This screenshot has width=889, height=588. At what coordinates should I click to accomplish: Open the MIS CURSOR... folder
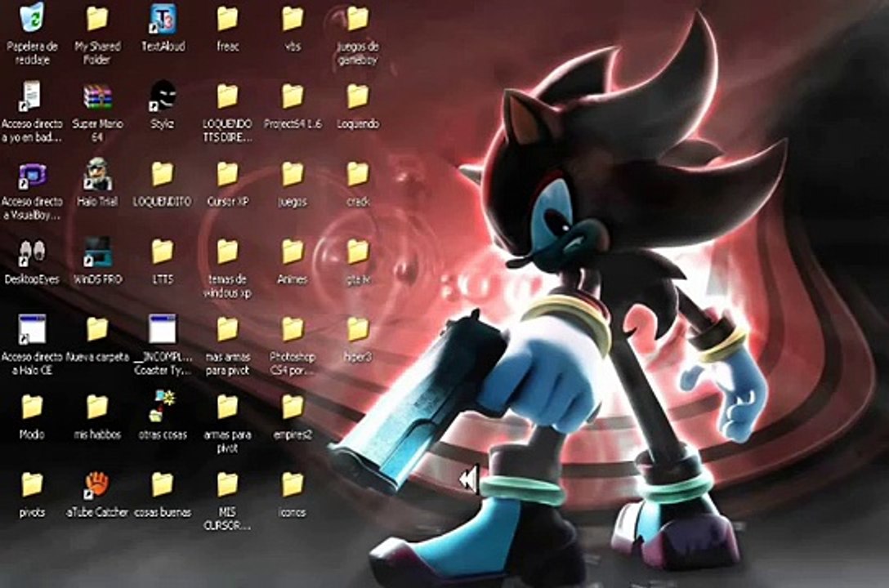tap(227, 483)
